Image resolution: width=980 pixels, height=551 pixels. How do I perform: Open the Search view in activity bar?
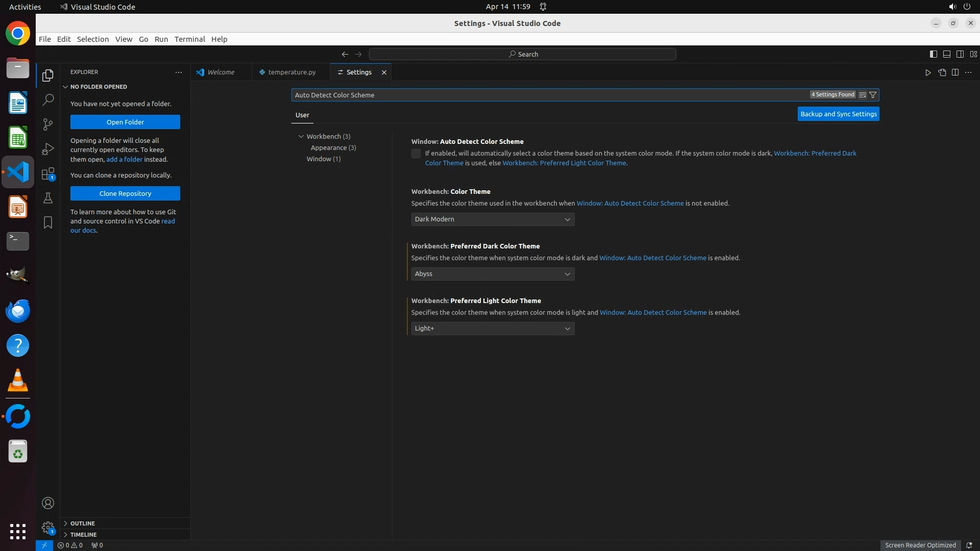tap(48, 99)
